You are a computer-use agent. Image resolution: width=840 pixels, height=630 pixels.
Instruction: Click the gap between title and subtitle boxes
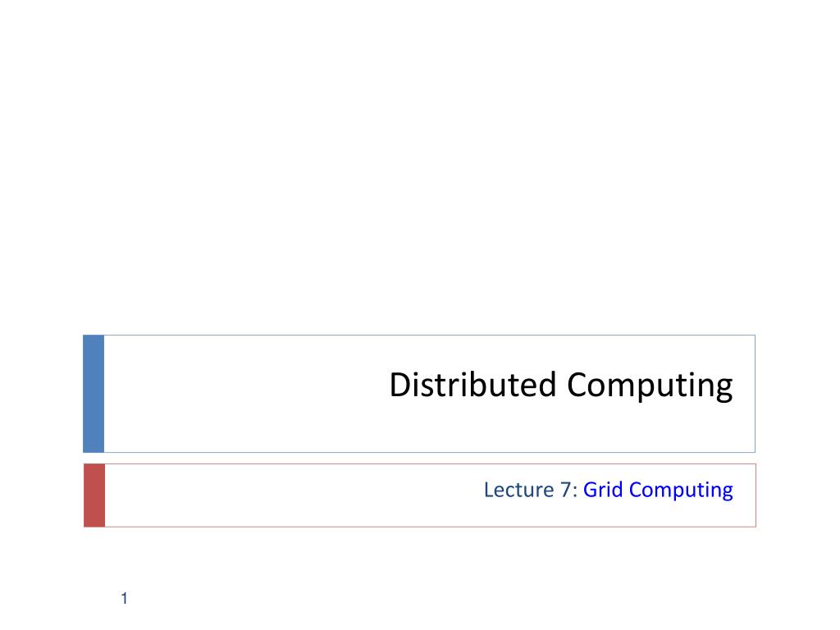coord(419,458)
